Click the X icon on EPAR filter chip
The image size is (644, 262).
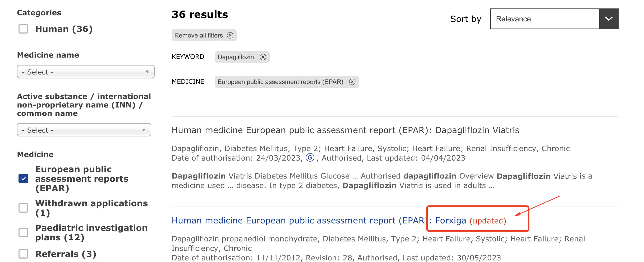tap(352, 82)
